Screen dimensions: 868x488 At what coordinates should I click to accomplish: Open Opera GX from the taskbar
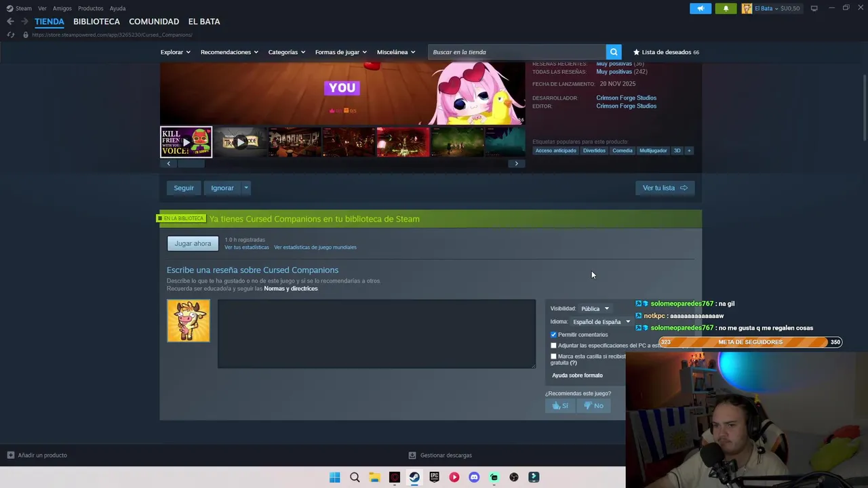[395, 477]
